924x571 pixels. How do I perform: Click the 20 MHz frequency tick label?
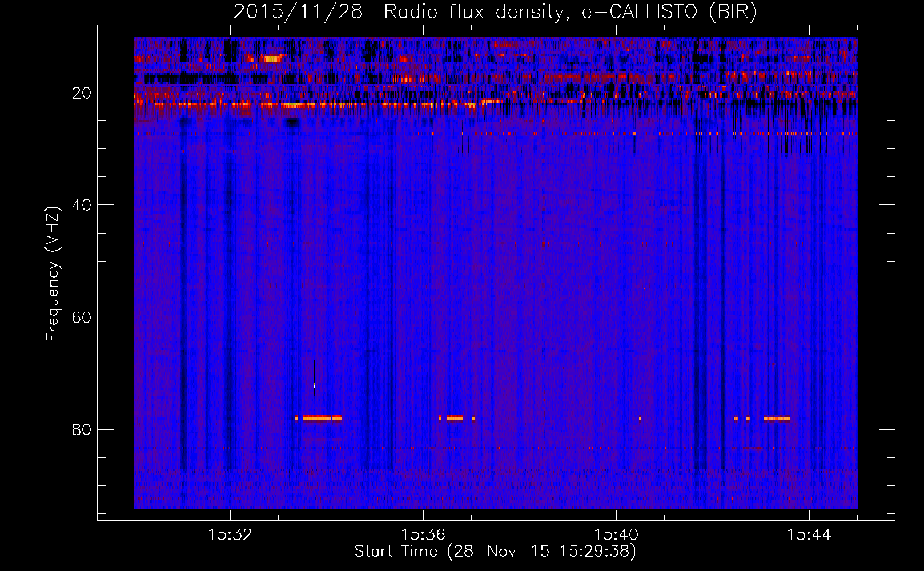click(x=82, y=93)
